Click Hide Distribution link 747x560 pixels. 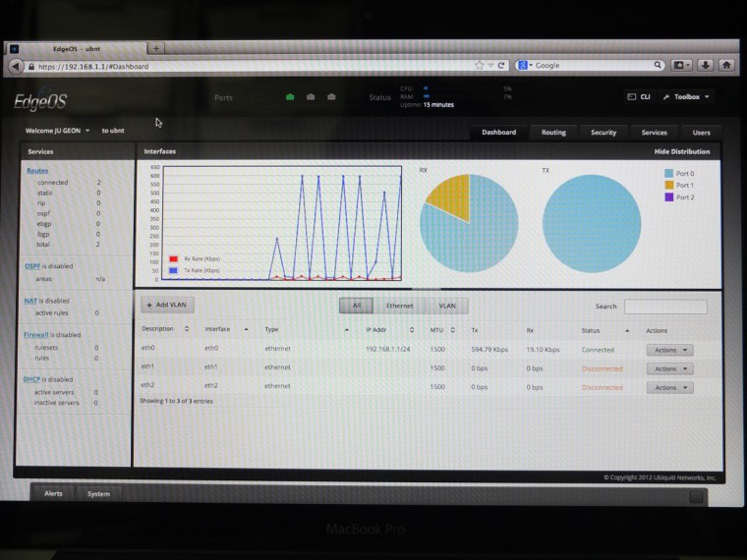pos(682,151)
